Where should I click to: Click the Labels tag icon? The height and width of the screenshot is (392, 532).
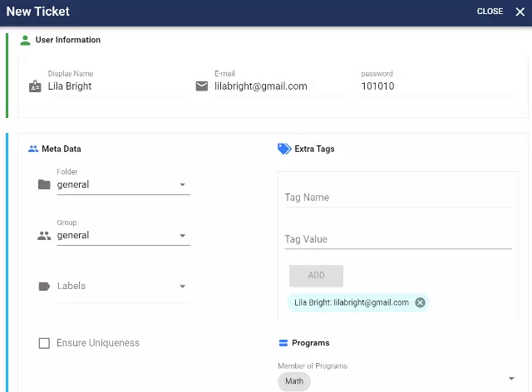(x=44, y=287)
